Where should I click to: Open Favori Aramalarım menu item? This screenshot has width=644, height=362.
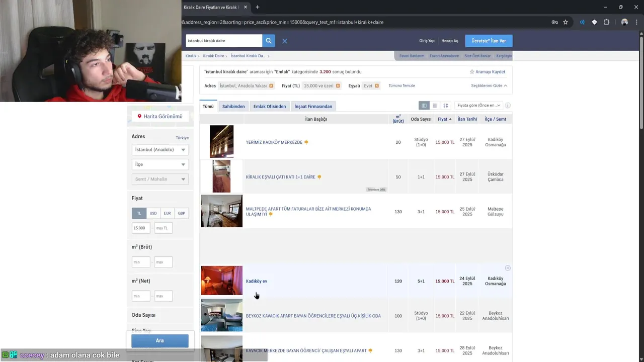click(x=444, y=56)
